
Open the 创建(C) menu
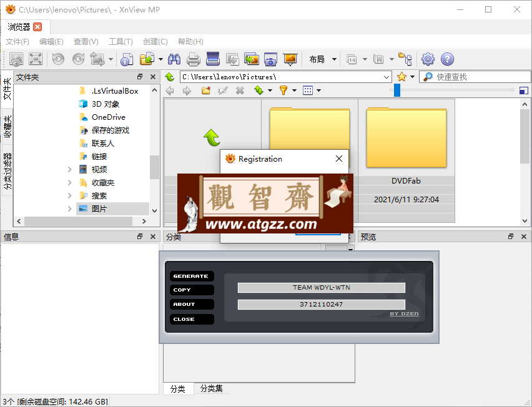click(x=155, y=42)
